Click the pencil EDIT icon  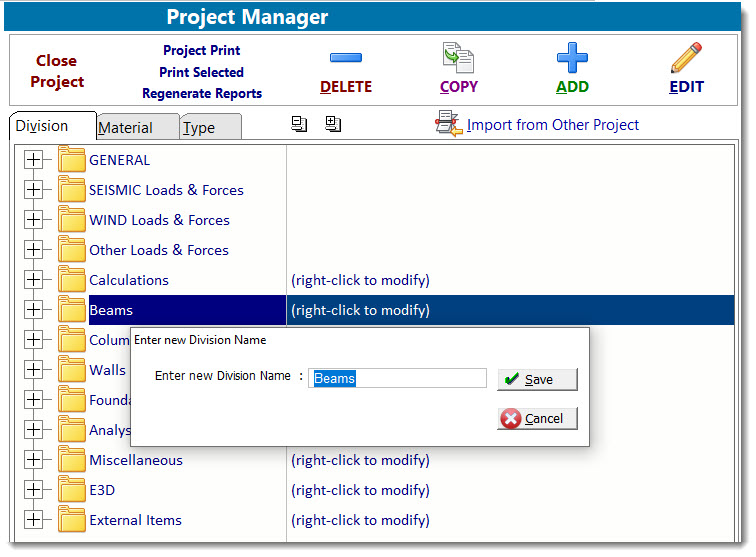[686, 58]
